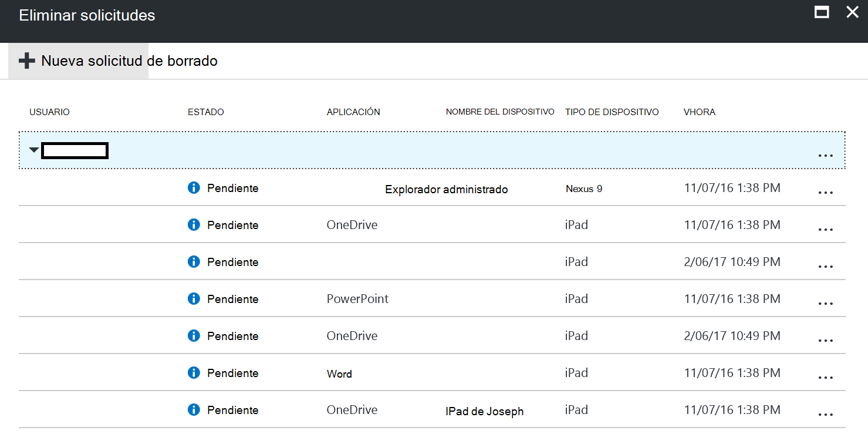
Task: Click info icon in Word row
Action: [194, 373]
